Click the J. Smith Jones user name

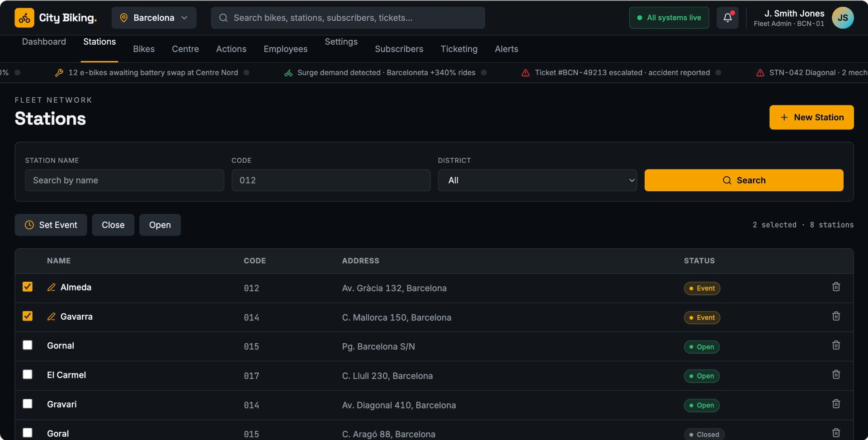coord(794,14)
